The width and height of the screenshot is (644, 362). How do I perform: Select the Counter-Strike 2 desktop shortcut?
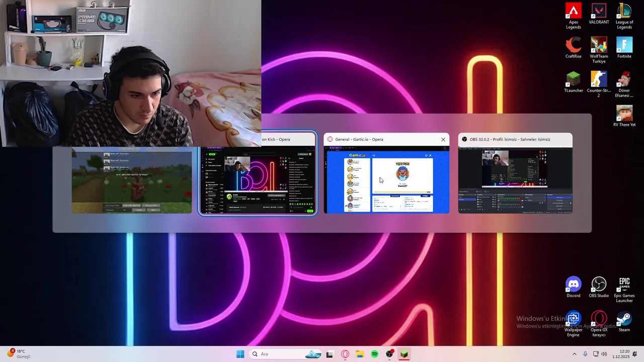599,84
